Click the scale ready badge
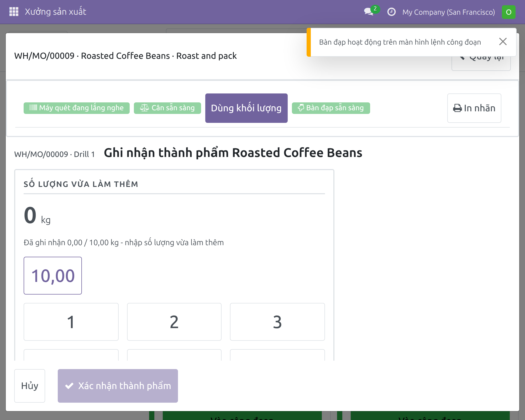 click(x=167, y=108)
